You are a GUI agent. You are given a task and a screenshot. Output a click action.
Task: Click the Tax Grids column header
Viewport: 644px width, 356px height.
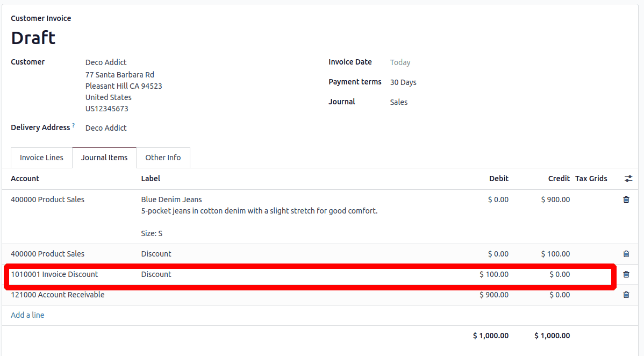[591, 179]
